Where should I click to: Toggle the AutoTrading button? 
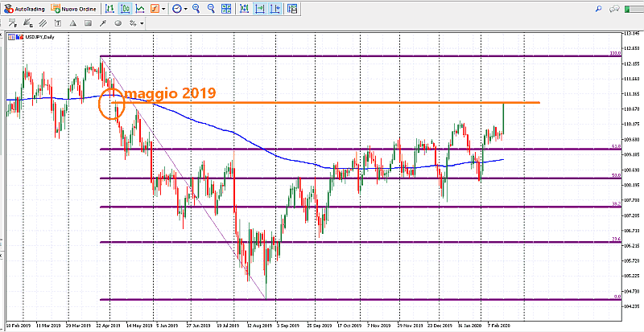(23, 9)
